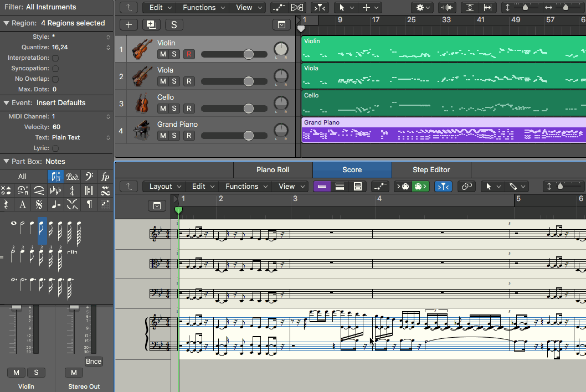Select the whole note symbol in Part Box

point(14,224)
